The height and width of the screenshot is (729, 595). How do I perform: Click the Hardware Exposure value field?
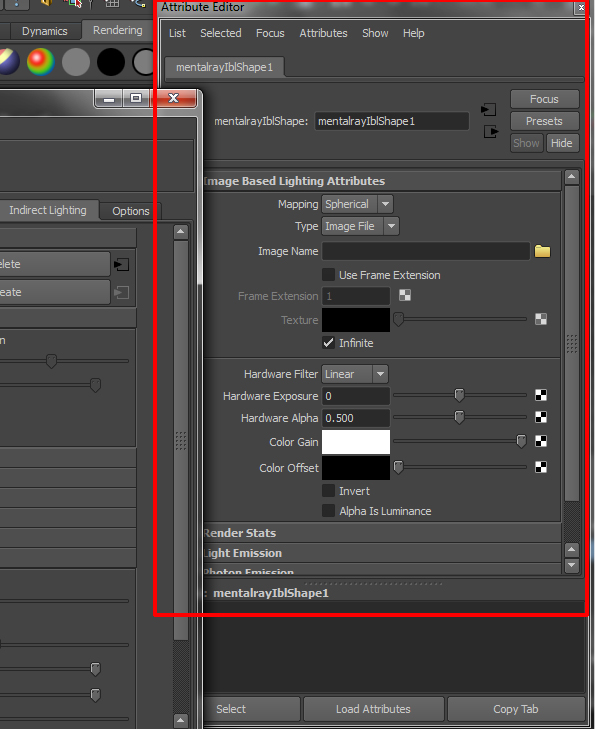[x=356, y=396]
